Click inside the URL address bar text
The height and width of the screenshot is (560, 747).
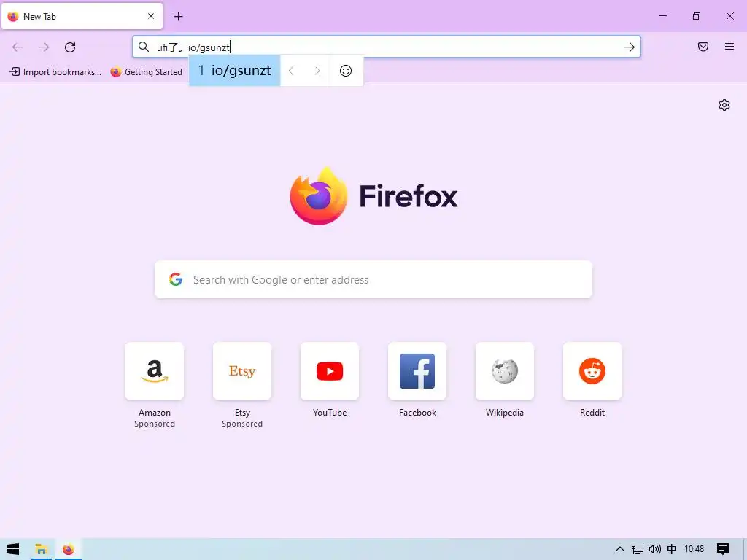386,47
